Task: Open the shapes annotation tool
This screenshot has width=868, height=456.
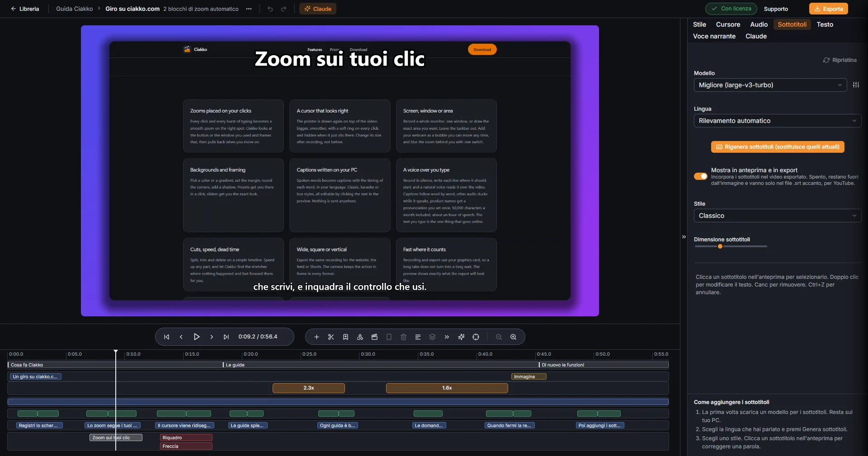Action: 360,337
